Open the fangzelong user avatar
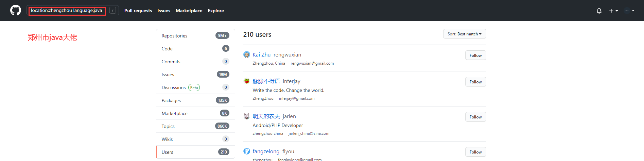This screenshot has width=644, height=161. click(x=247, y=151)
